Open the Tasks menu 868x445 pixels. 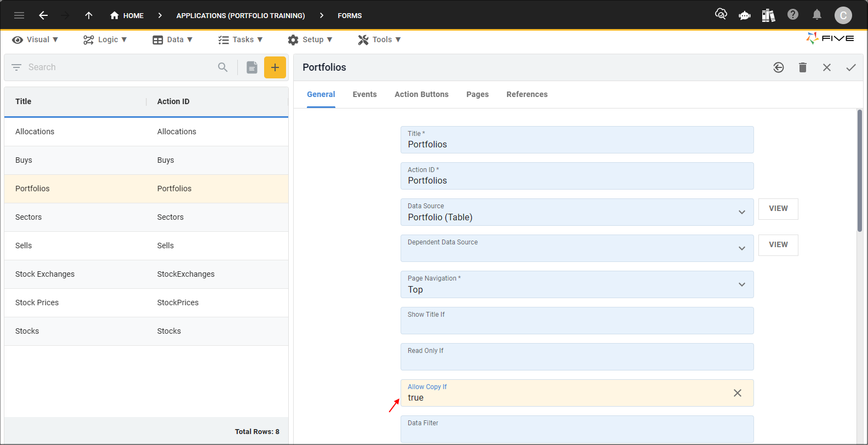click(x=241, y=39)
